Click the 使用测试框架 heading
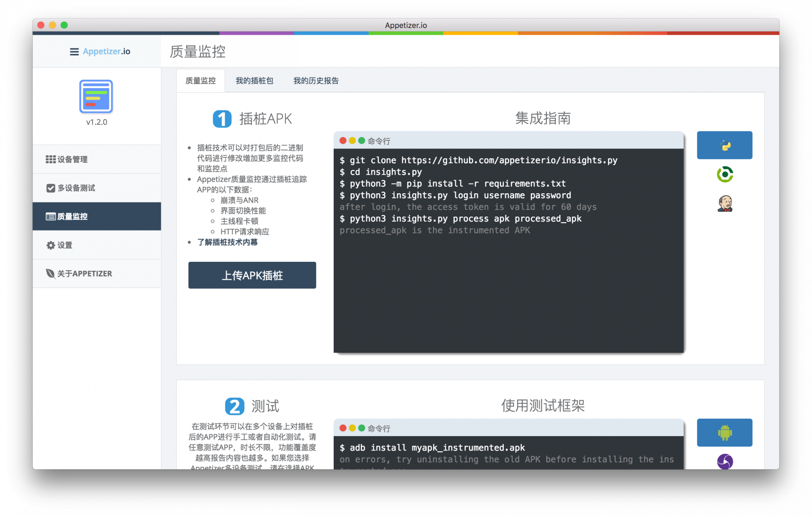The image size is (812, 516). (543, 406)
